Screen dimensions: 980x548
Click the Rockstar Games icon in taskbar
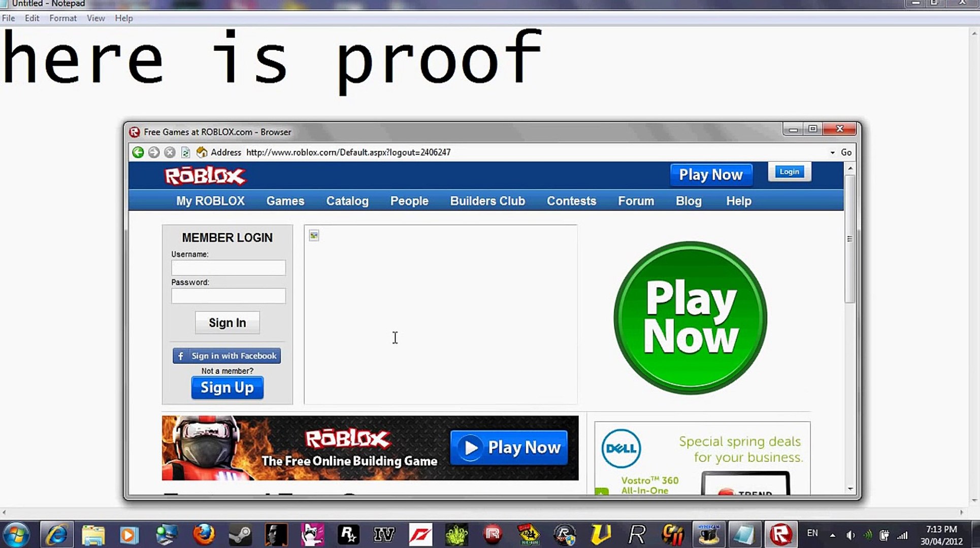pyautogui.click(x=348, y=534)
